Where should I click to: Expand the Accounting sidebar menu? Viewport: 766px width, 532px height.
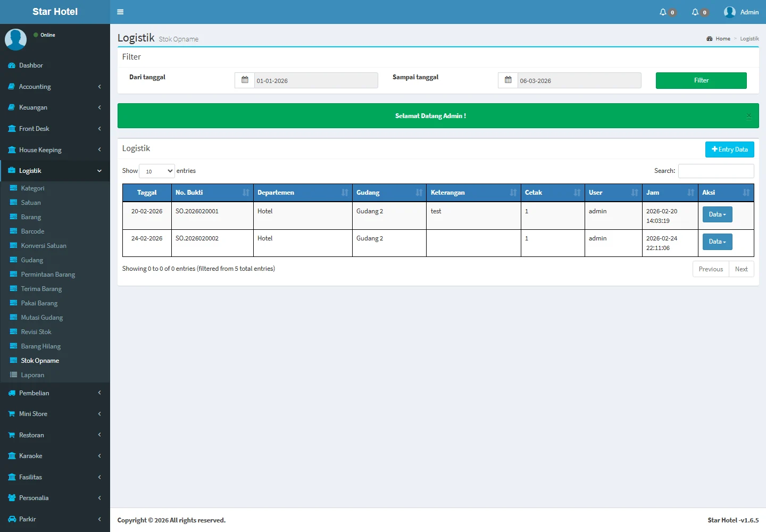tap(55, 87)
